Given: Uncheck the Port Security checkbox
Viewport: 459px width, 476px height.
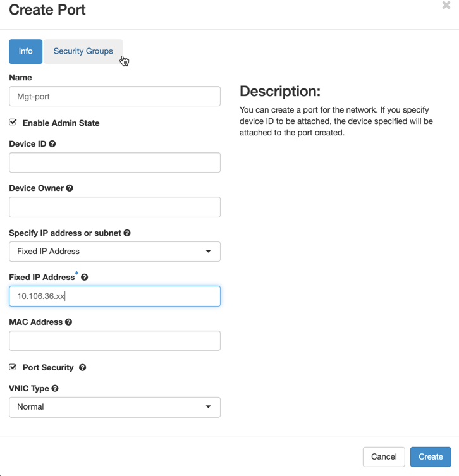Looking at the screenshot, I should [13, 367].
